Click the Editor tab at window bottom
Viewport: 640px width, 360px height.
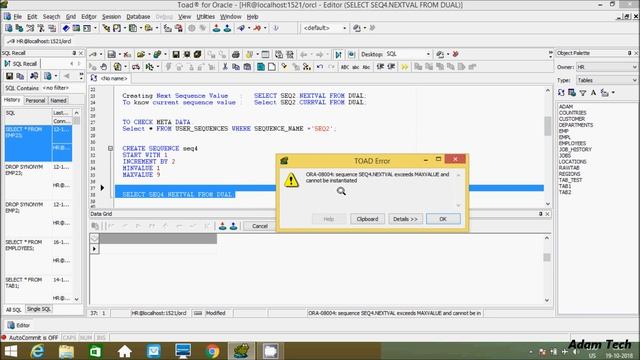coord(18,325)
